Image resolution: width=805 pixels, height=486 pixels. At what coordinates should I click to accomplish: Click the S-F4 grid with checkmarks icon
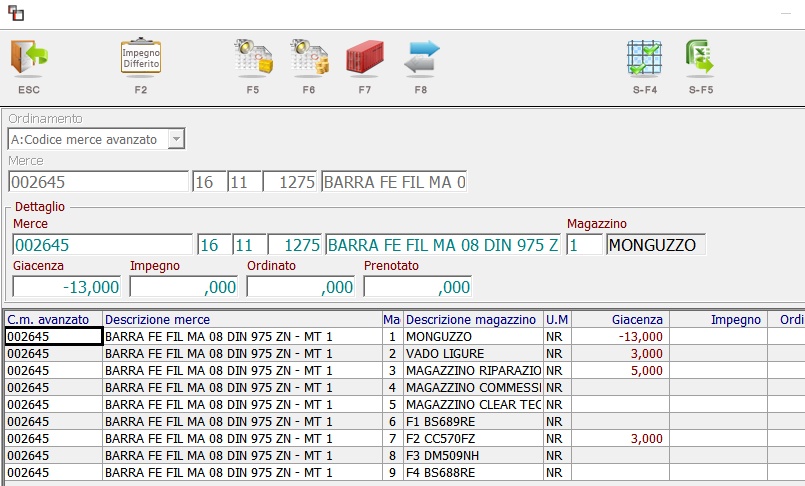coord(644,57)
